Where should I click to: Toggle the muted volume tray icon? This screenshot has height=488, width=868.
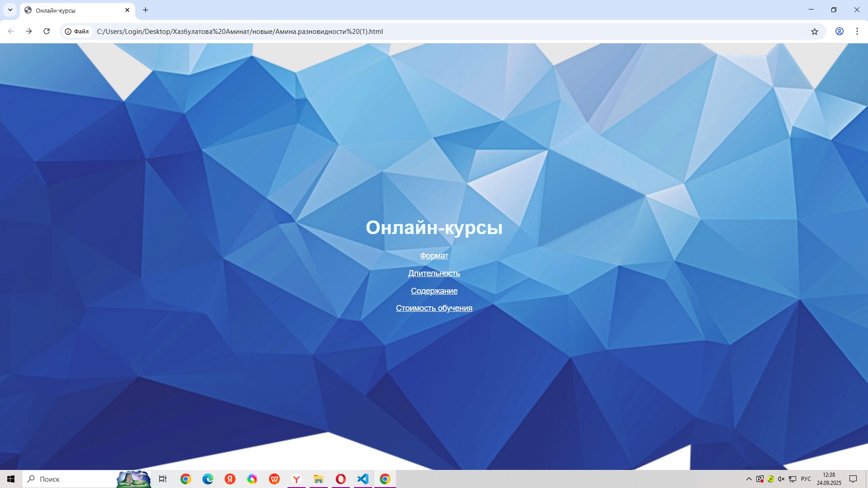coord(781,479)
